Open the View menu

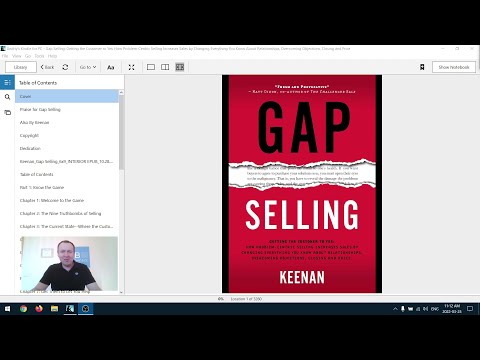(17, 56)
